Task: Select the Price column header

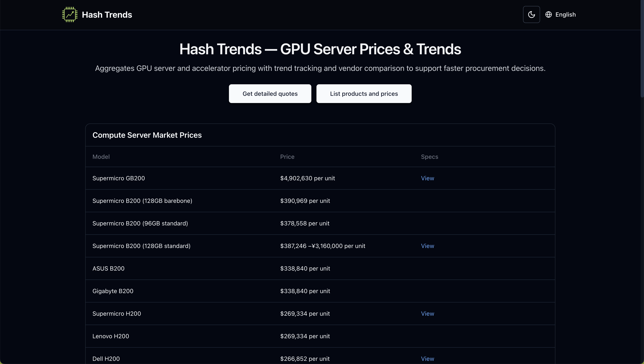Action: pyautogui.click(x=287, y=156)
